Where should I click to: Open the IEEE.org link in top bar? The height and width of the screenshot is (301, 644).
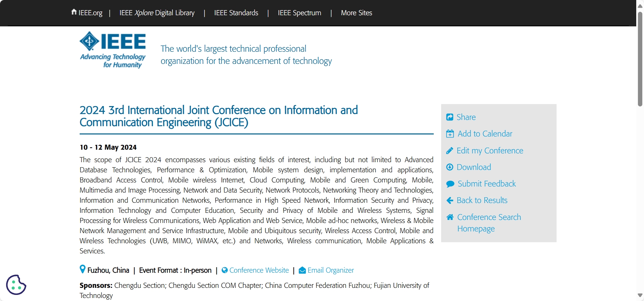pyautogui.click(x=90, y=13)
